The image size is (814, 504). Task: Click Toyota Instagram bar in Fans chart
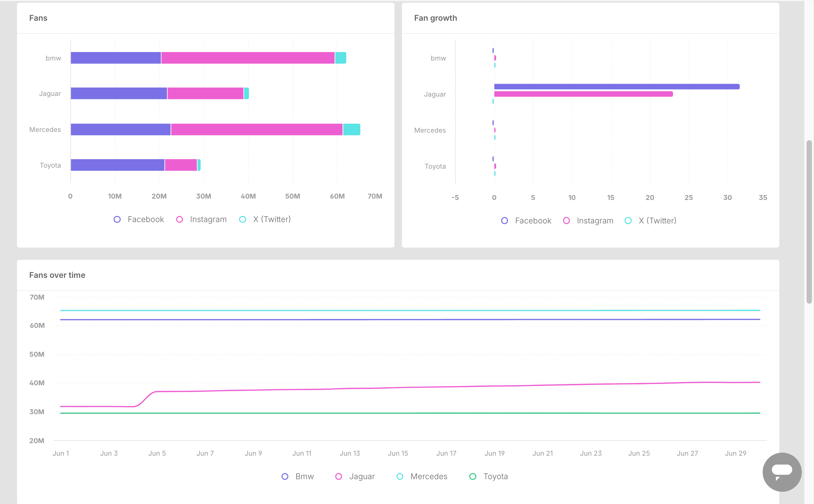pyautogui.click(x=181, y=165)
